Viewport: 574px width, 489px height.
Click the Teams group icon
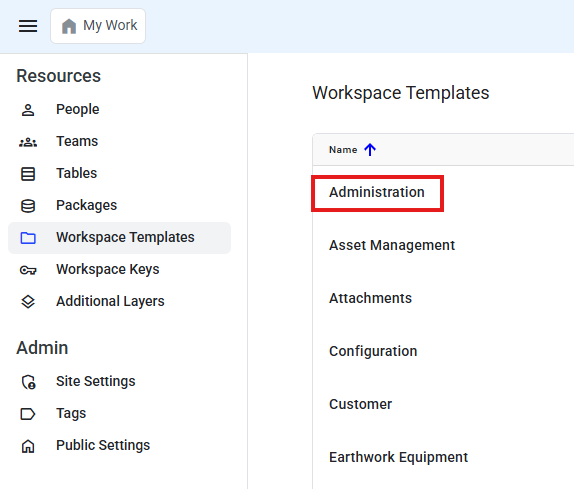[28, 142]
